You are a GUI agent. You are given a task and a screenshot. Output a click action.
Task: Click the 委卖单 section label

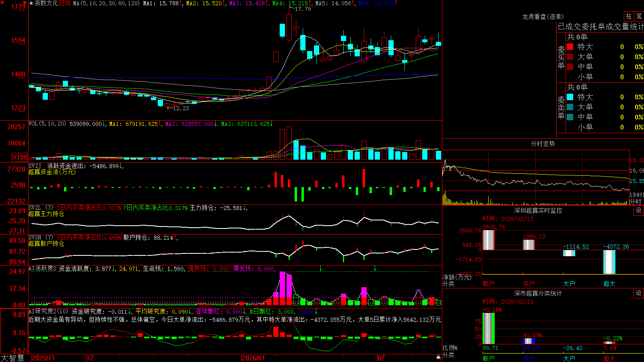(561, 107)
